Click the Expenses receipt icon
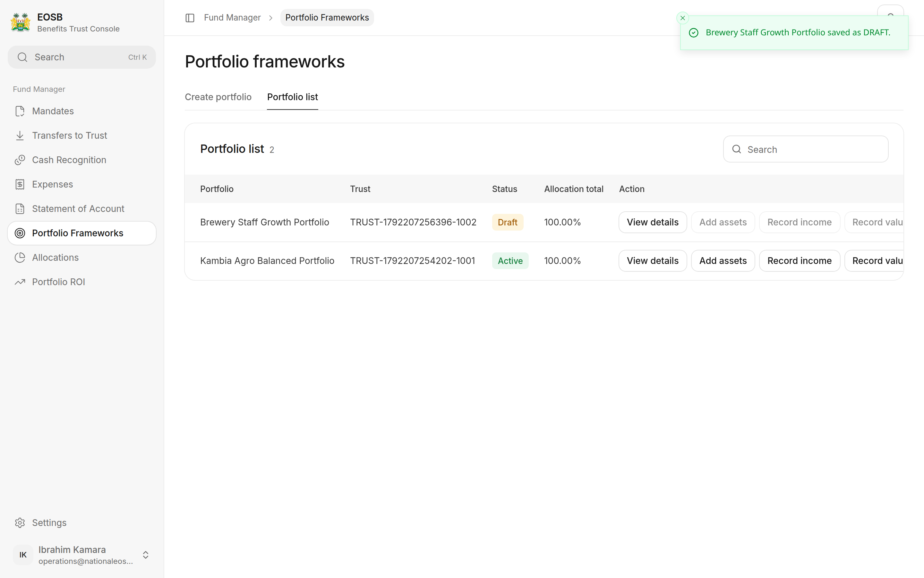Screen dimensions: 924x578 [x=20, y=184]
